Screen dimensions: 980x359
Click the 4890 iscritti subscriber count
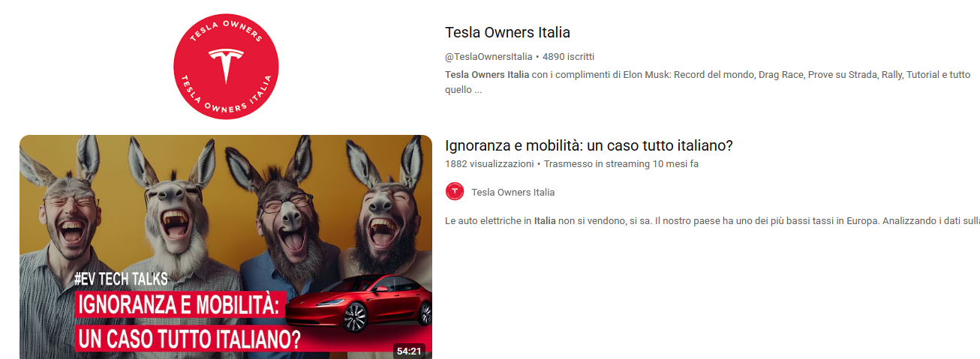568,56
